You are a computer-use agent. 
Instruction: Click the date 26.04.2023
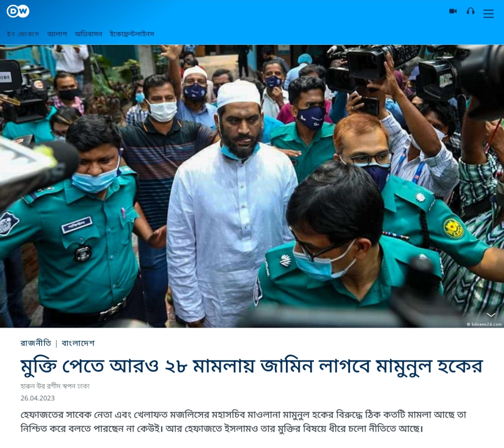(x=37, y=398)
